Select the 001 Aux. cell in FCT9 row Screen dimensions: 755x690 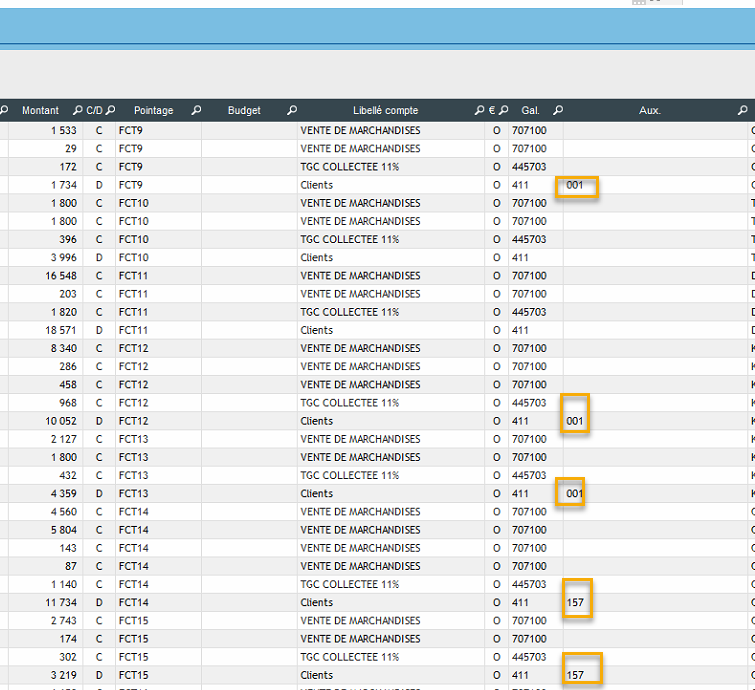[x=575, y=185]
